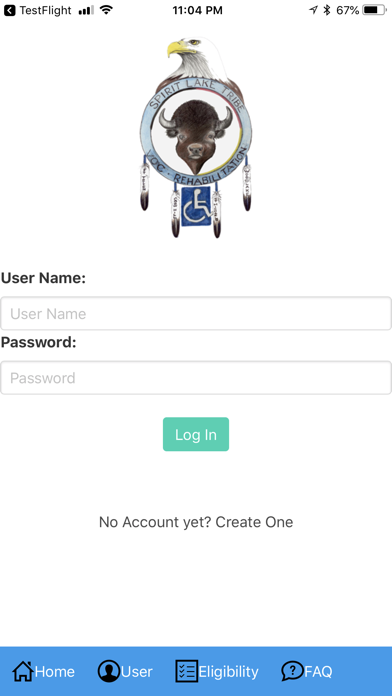Viewport: 392px width, 696px height.
Task: Open the Home tab label
Action: (x=55, y=672)
